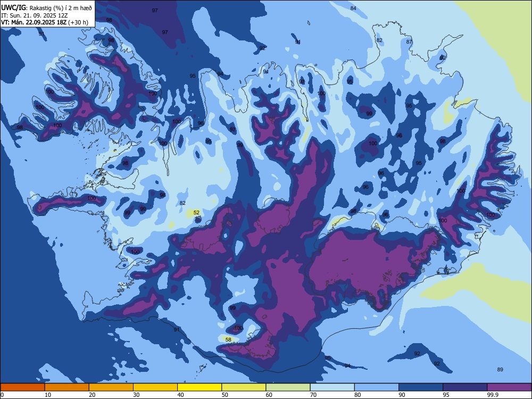Click the '99.9' legend tick label
This screenshot has height=399, width=532.
(492, 395)
